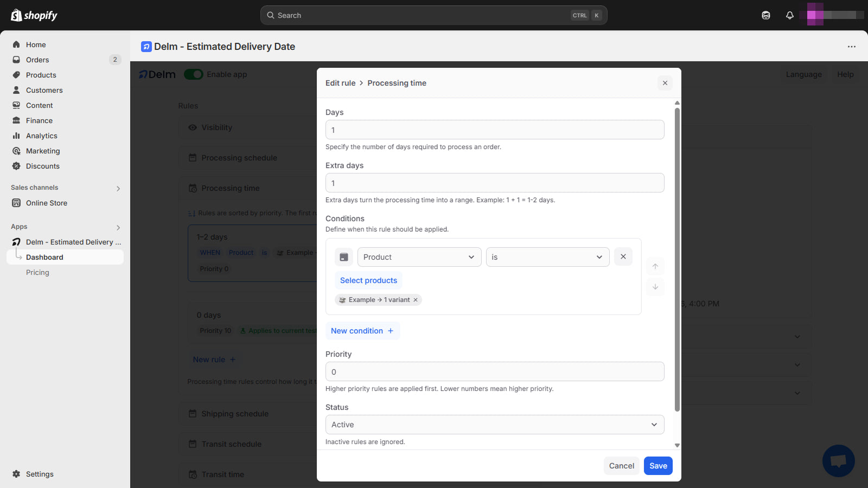This screenshot has height=488, width=868.
Task: Open the Analytics bar chart icon
Action: point(16,136)
